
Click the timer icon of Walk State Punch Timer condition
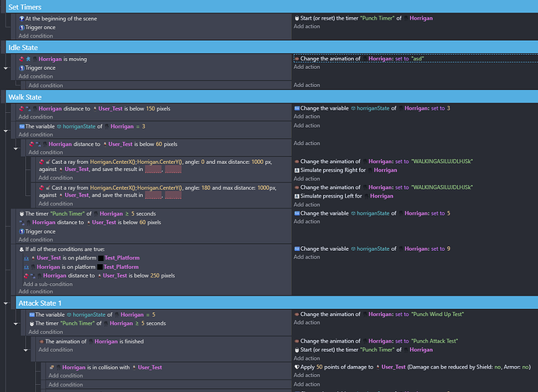point(22,214)
